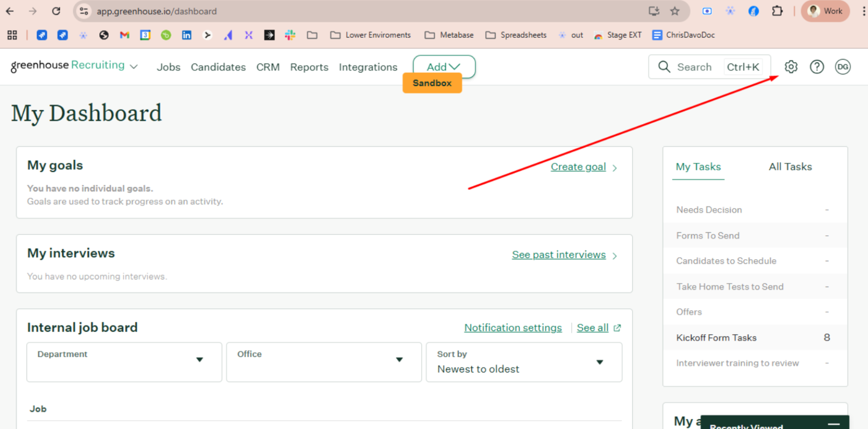Open Notification settings for the job board
Screen dimensions: 868x429
pyautogui.click(x=513, y=328)
